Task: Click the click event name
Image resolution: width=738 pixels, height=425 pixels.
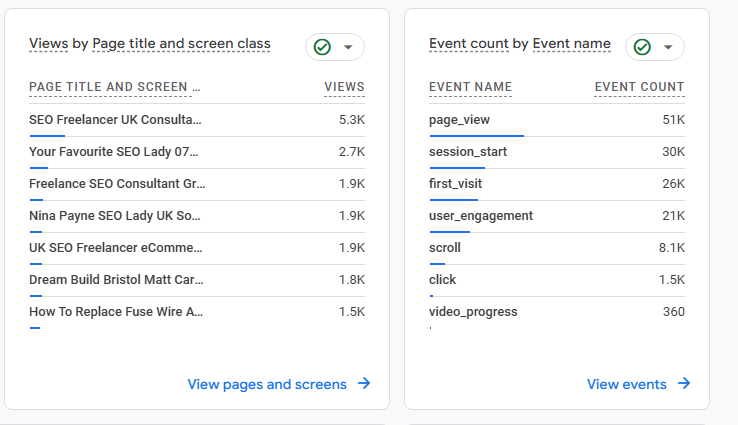Action: (x=442, y=280)
